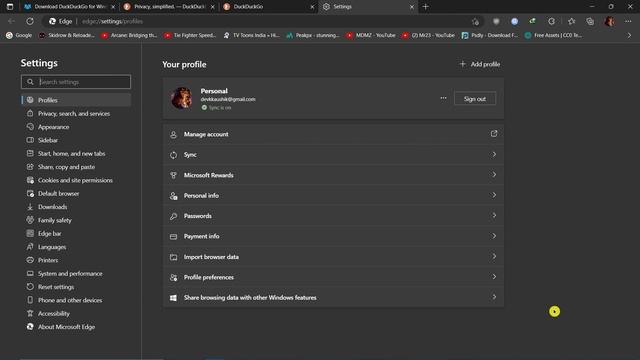
Task: Open Phone and other devices
Action: (x=76, y=300)
